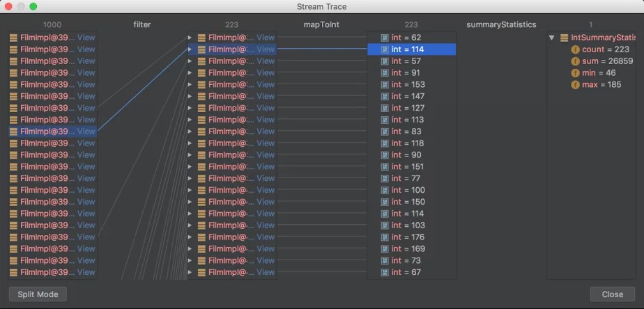This screenshot has width=644, height=309.
Task: Expand the FilmImpl row mapped to int = 118
Action: (190, 143)
